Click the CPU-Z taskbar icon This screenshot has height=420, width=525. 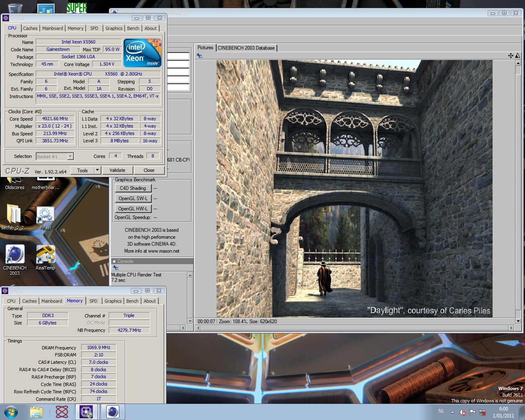click(86, 412)
